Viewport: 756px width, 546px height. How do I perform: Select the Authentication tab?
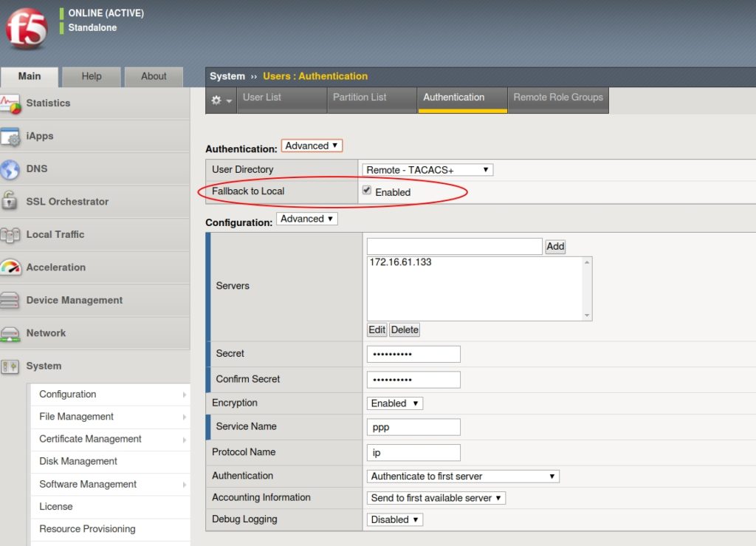click(x=462, y=100)
